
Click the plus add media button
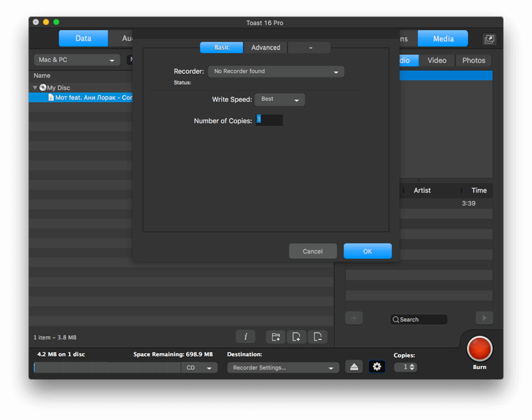354,318
